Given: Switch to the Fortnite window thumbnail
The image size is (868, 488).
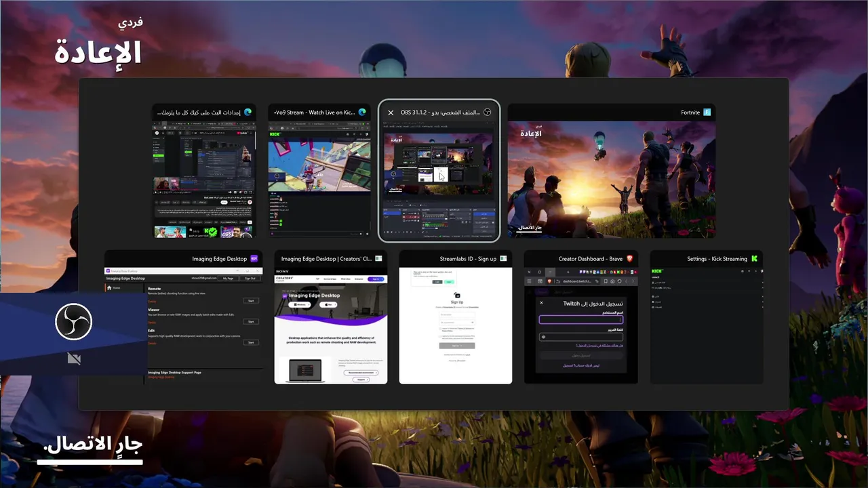Looking at the screenshot, I should [612, 180].
